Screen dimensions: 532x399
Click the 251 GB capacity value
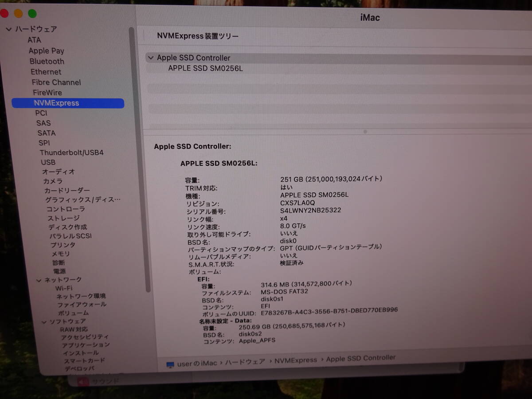click(331, 179)
